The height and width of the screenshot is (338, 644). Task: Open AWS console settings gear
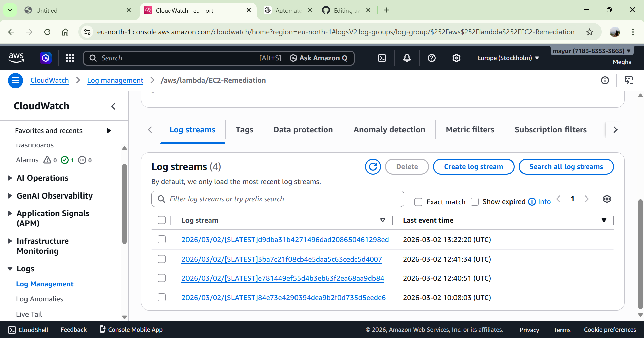click(x=457, y=58)
